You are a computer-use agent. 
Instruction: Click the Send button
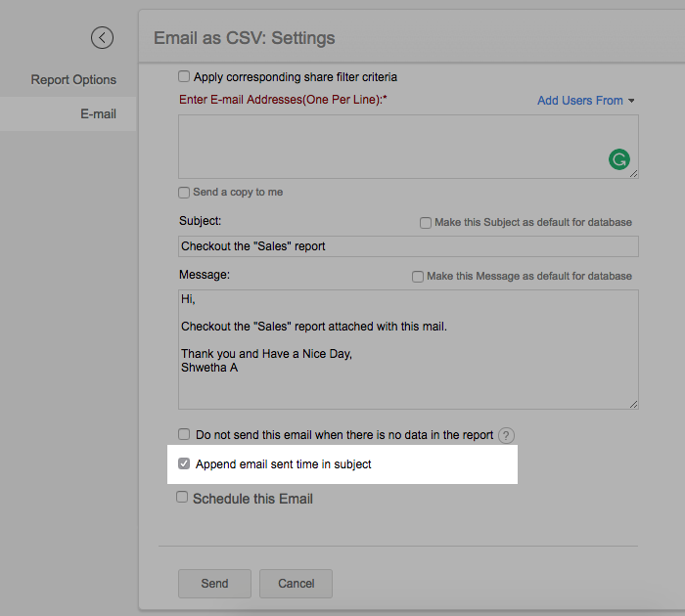tap(214, 584)
